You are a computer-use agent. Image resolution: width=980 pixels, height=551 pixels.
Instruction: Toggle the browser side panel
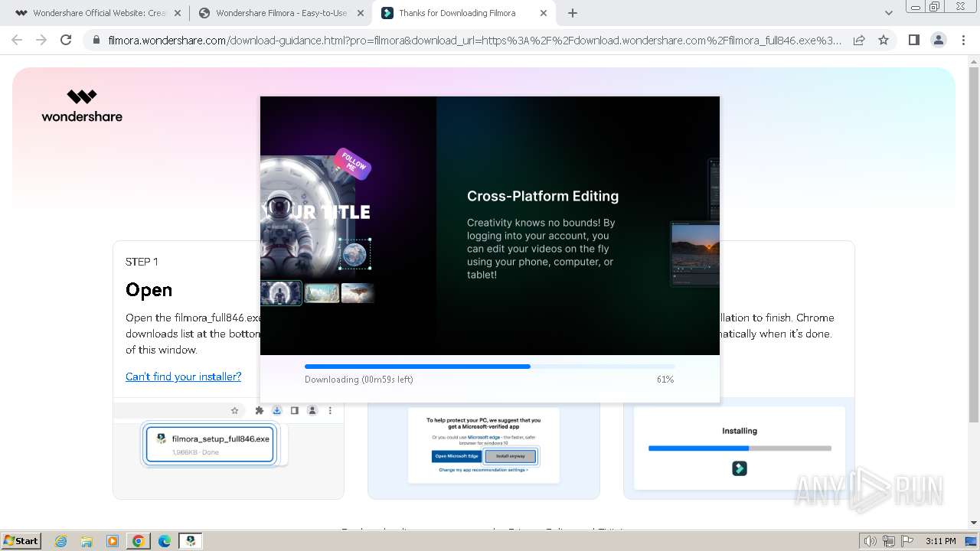click(913, 40)
